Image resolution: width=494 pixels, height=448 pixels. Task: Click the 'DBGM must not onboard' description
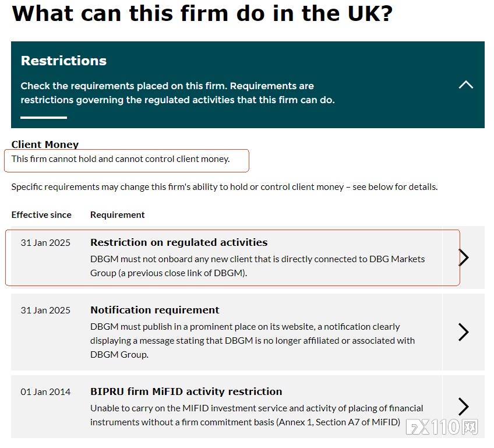(x=257, y=266)
